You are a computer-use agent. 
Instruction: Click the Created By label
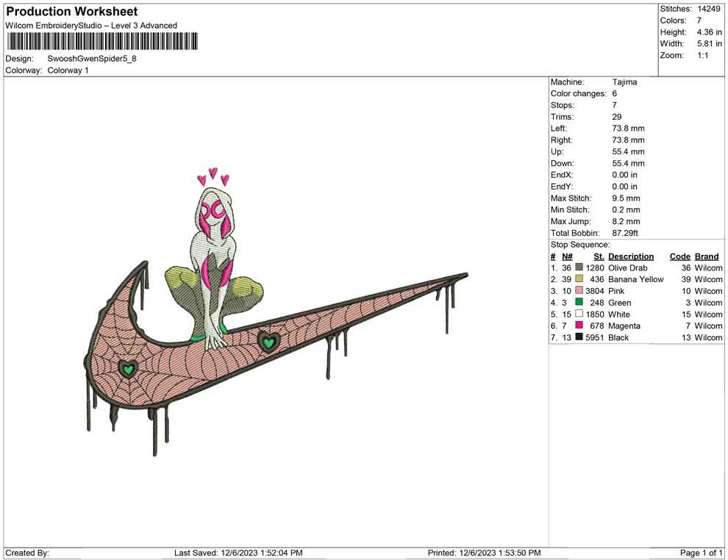(27, 553)
